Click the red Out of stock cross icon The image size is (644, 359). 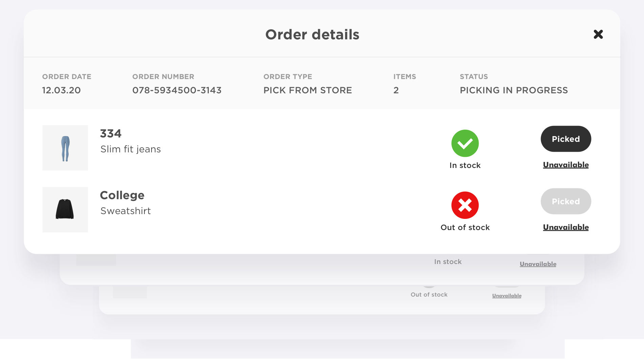pos(465,205)
